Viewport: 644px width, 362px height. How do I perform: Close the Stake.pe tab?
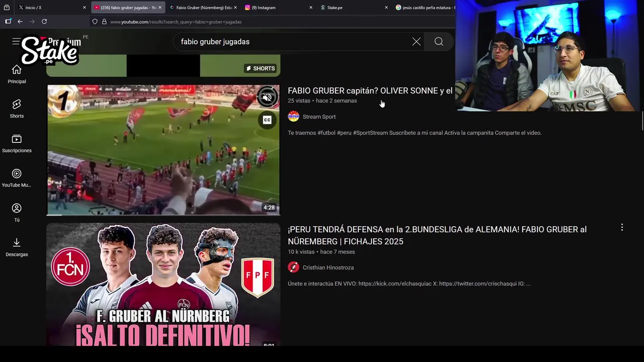point(386,8)
